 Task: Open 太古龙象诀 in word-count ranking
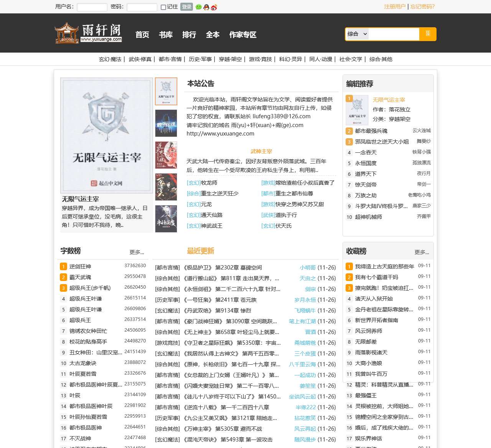tap(83, 363)
